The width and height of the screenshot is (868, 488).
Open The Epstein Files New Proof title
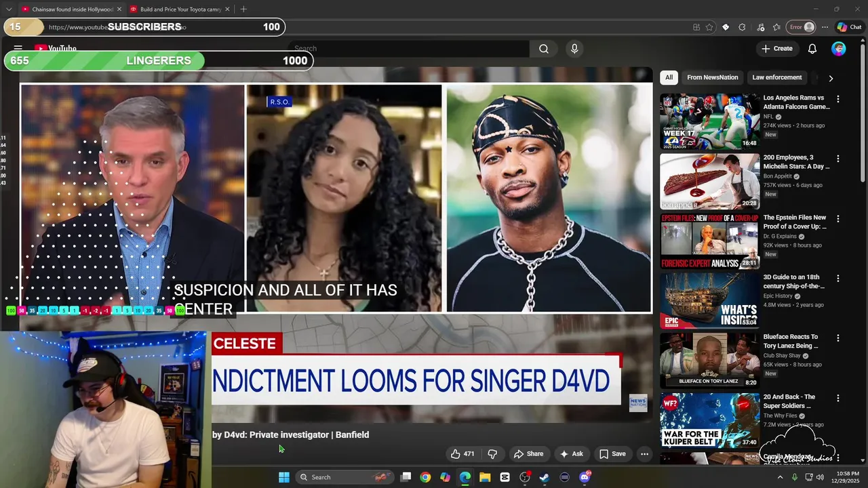click(x=795, y=222)
